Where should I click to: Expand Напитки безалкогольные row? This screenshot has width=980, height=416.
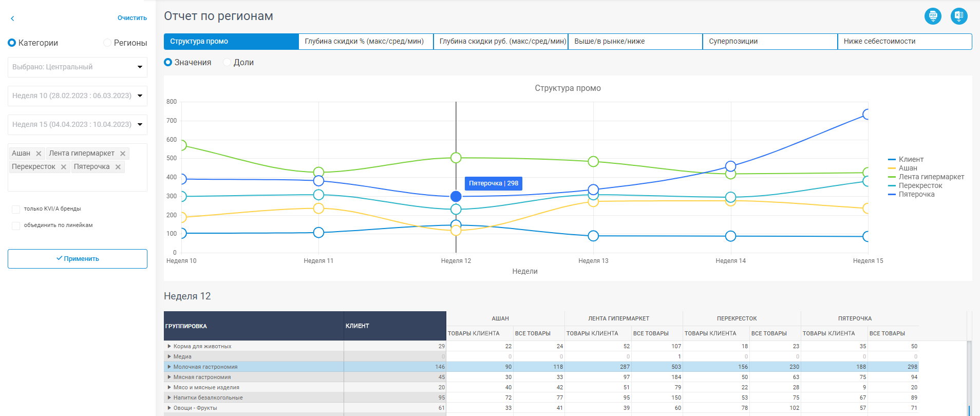click(x=169, y=398)
